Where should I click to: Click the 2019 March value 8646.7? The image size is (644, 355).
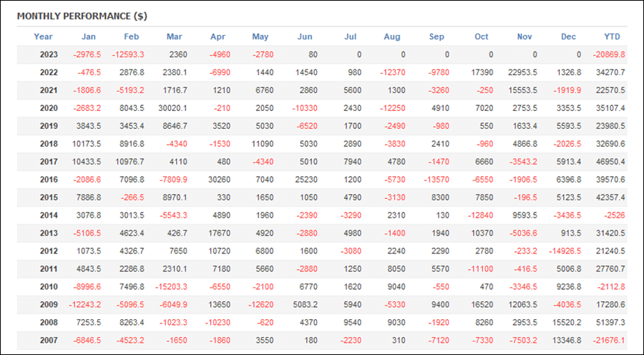point(174,126)
